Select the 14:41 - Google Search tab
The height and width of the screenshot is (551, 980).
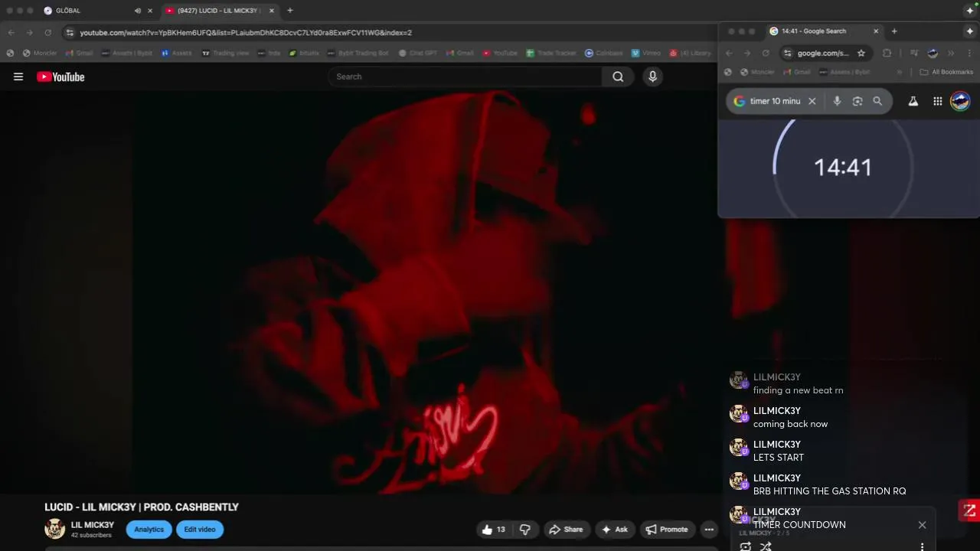point(823,31)
